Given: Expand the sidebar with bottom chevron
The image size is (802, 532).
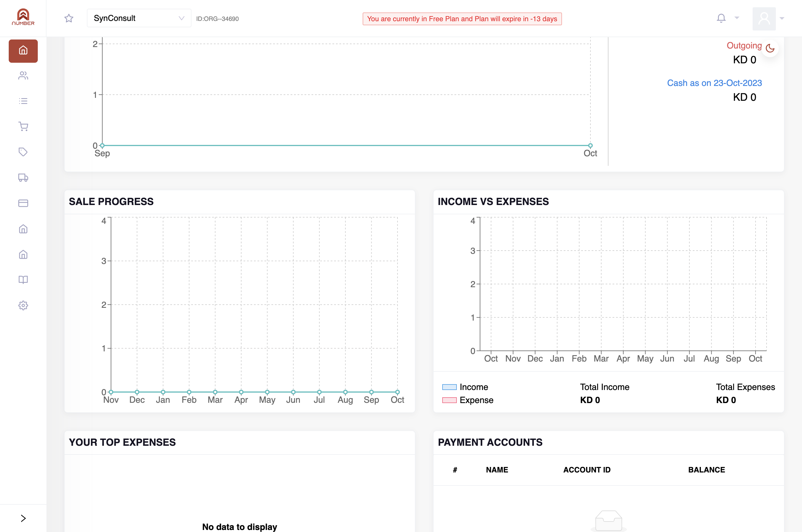Looking at the screenshot, I should [x=23, y=518].
